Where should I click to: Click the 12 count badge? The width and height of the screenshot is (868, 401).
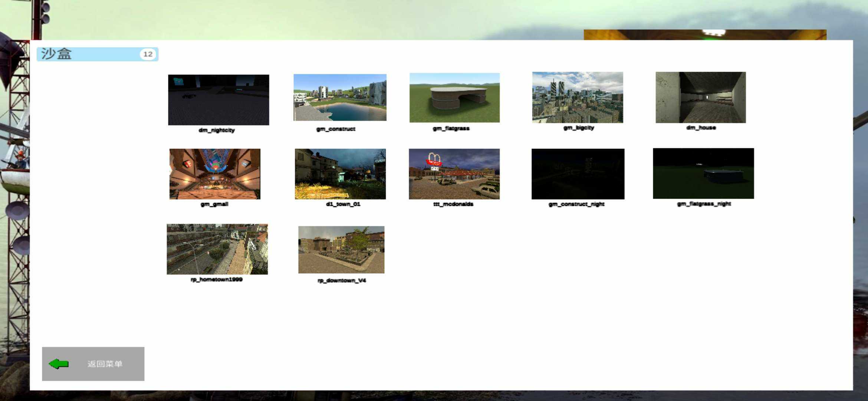coord(148,54)
